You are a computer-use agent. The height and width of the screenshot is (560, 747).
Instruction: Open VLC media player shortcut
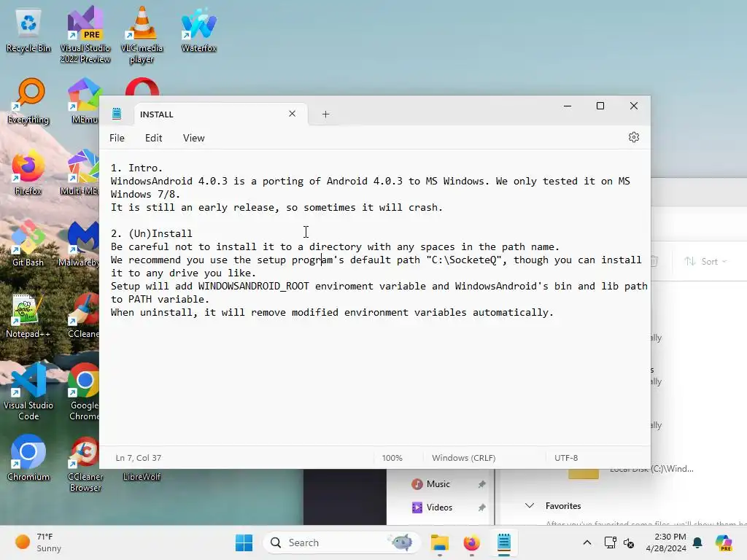[142, 34]
